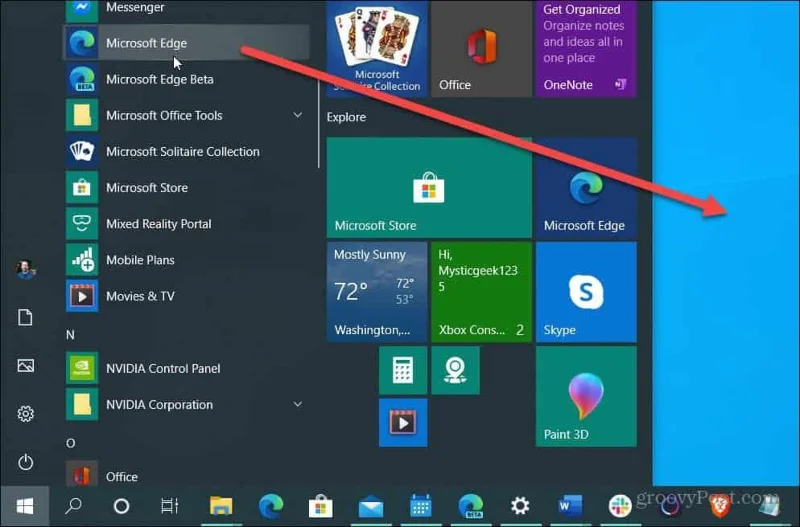This screenshot has height=527, width=800.
Task: Open Brave browser from the taskbar
Action: (x=720, y=506)
